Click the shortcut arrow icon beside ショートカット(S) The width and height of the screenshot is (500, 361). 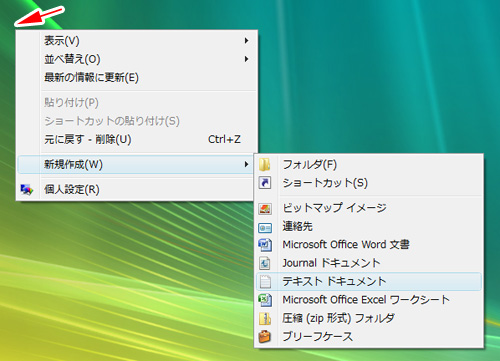(x=265, y=183)
